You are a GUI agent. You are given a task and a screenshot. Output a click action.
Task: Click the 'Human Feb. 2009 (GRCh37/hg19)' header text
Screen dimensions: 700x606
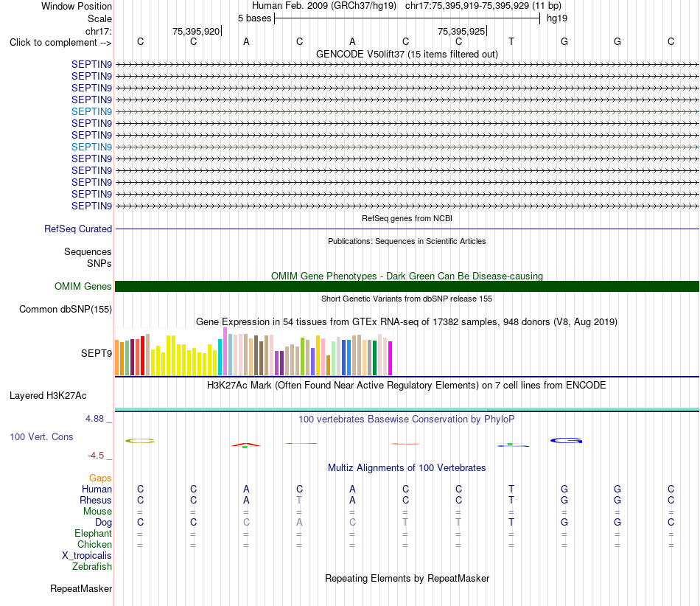tap(324, 6)
